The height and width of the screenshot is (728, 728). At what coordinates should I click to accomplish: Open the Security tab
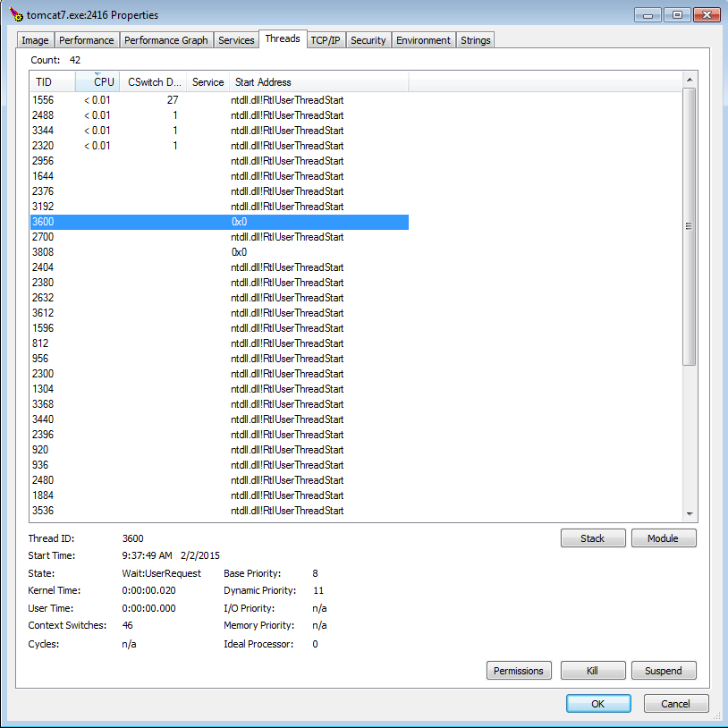(368, 40)
